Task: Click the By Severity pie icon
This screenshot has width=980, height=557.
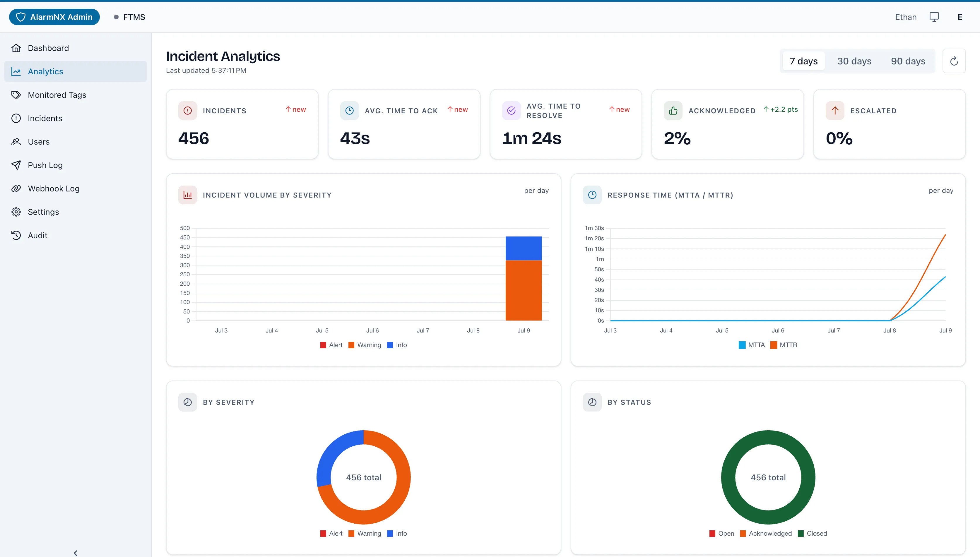Action: [187, 402]
